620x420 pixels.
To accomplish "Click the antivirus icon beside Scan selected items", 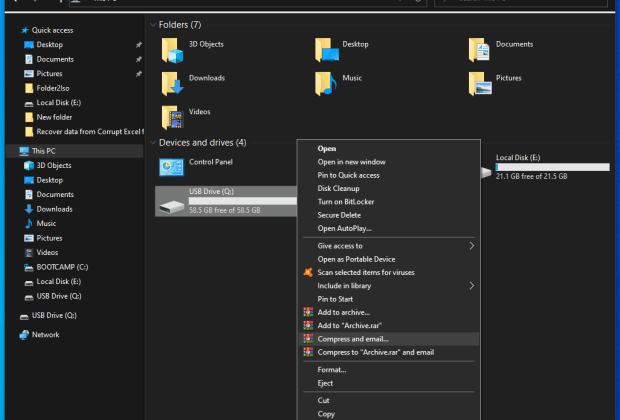I will click(308, 272).
